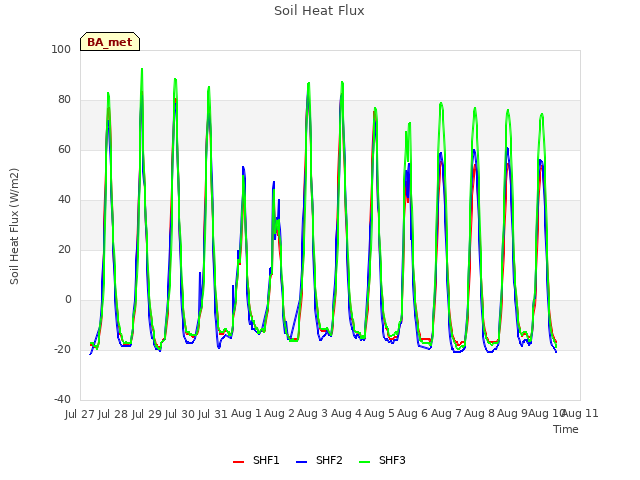Click the Aug 9 x-axis label
Viewport: 640px width, 480px height.
tap(512, 413)
